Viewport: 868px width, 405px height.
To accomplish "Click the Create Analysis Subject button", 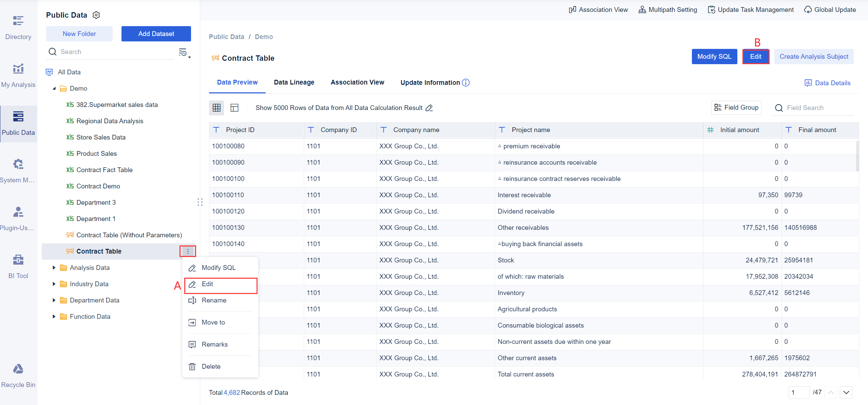I will 813,56.
